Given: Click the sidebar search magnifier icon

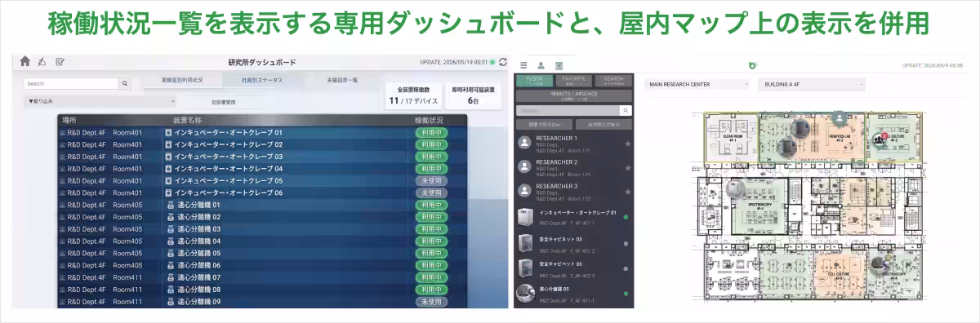Looking at the screenshot, I should click(x=626, y=109).
